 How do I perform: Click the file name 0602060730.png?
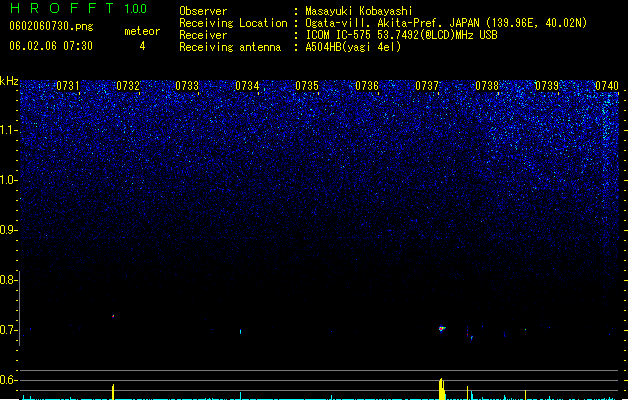pos(51,26)
